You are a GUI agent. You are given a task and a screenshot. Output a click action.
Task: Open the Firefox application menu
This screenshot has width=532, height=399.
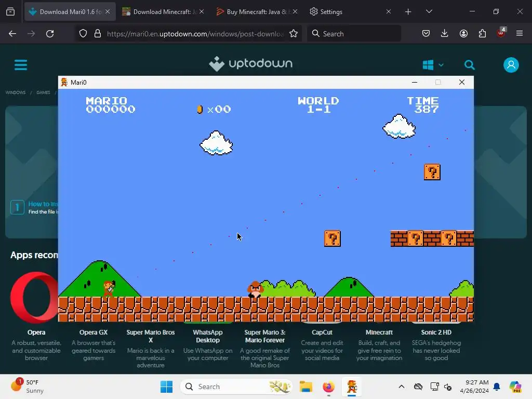(x=520, y=34)
